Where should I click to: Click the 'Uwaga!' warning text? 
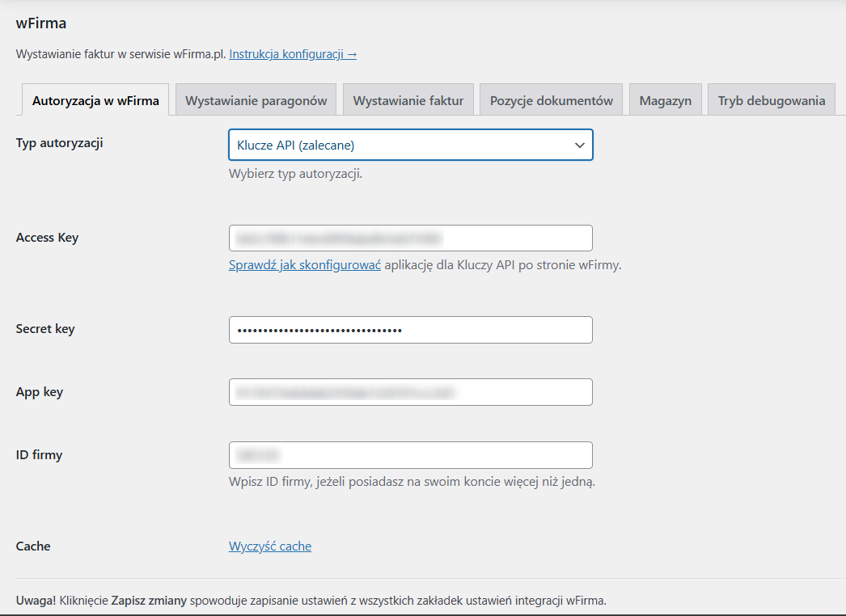pyautogui.click(x=311, y=601)
